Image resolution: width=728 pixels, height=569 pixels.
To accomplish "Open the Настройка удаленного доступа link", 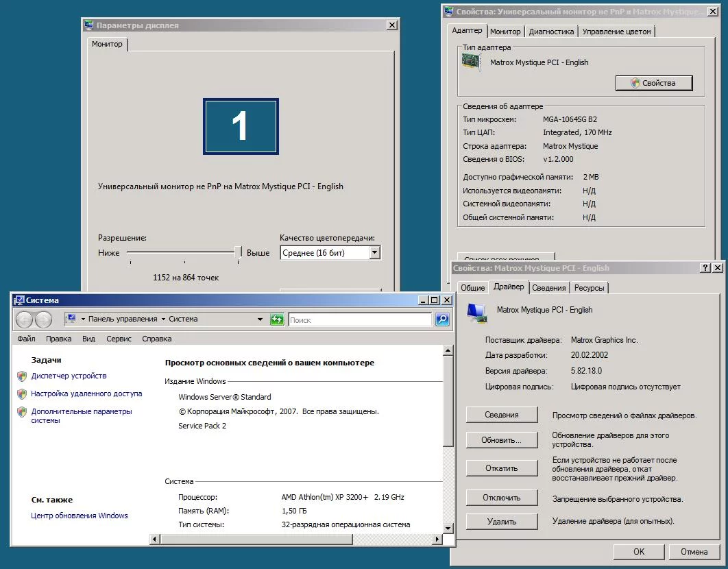I will pos(86,394).
